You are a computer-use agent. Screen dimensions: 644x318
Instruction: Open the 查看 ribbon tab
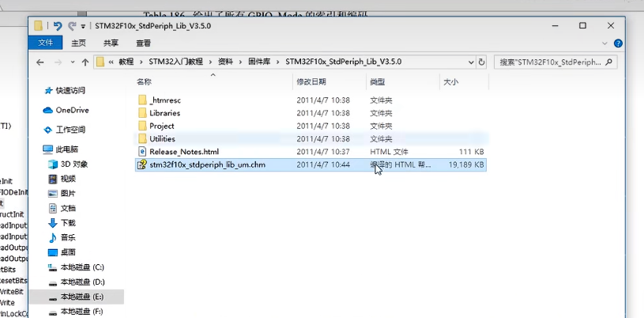pos(143,43)
